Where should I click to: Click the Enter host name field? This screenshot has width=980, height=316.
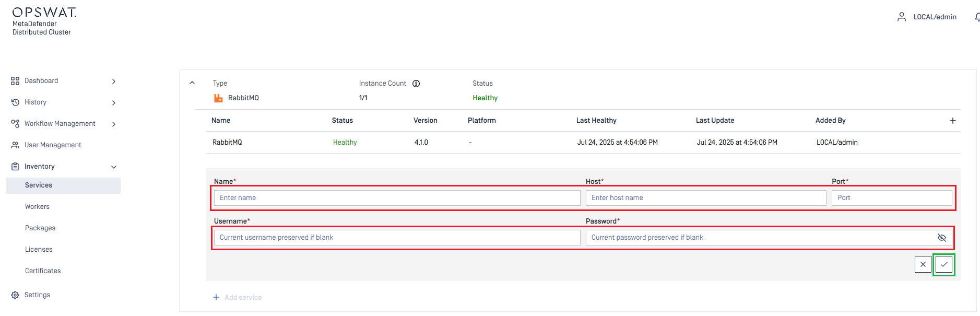click(705, 198)
